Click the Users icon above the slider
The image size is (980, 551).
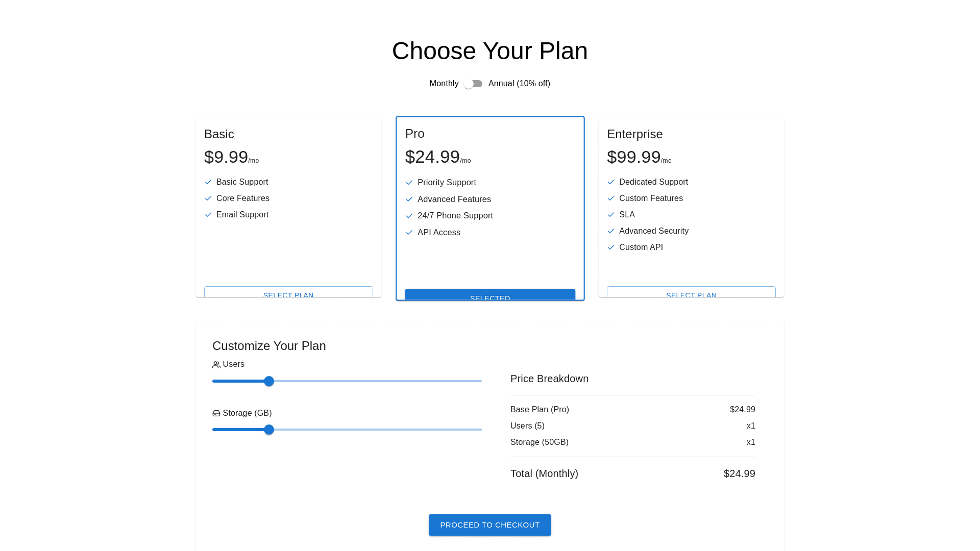pyautogui.click(x=216, y=365)
